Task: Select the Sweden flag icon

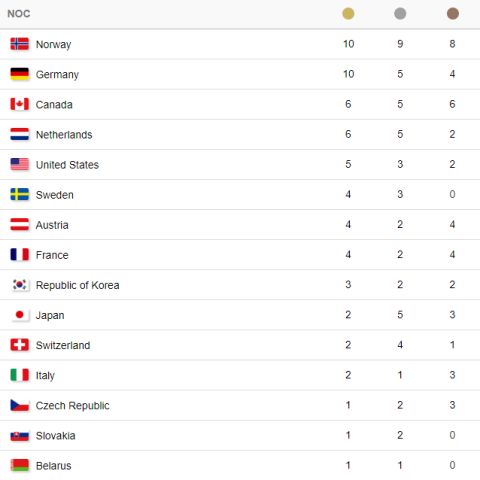Action: coord(20,195)
